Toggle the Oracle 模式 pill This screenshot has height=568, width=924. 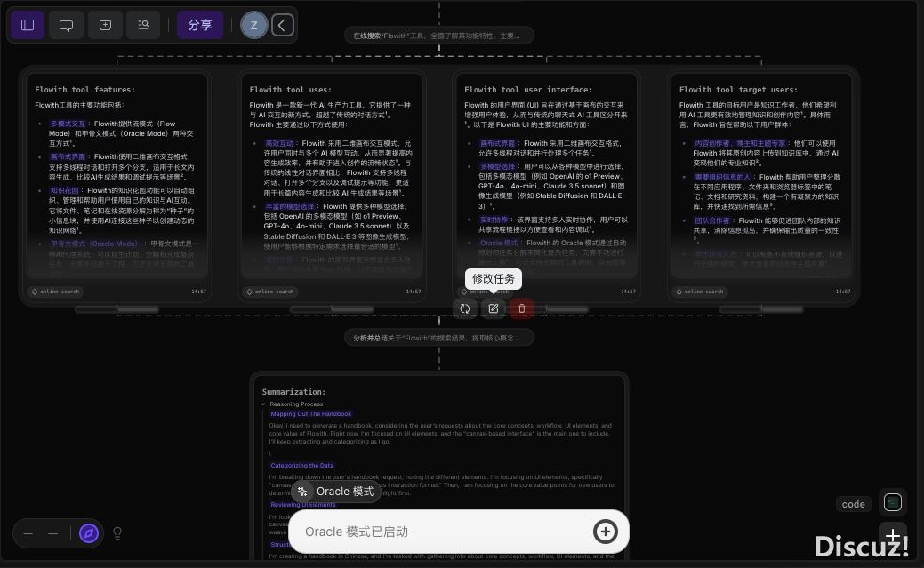coord(336,492)
